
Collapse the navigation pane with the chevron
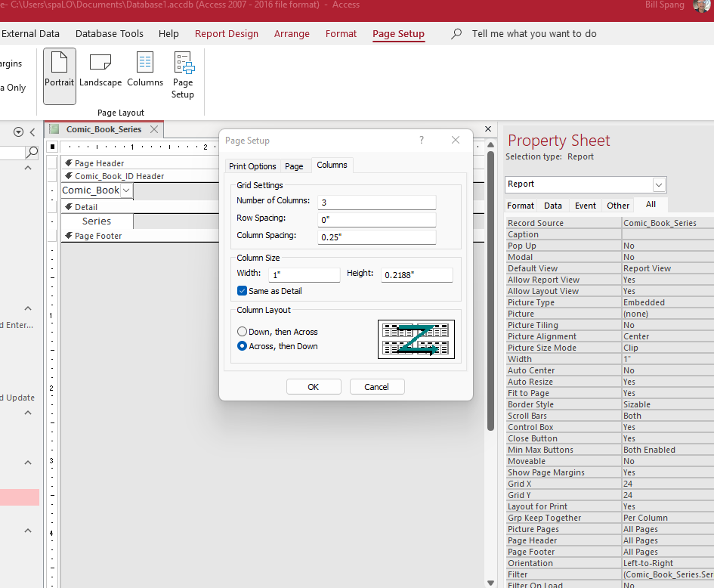click(32, 132)
